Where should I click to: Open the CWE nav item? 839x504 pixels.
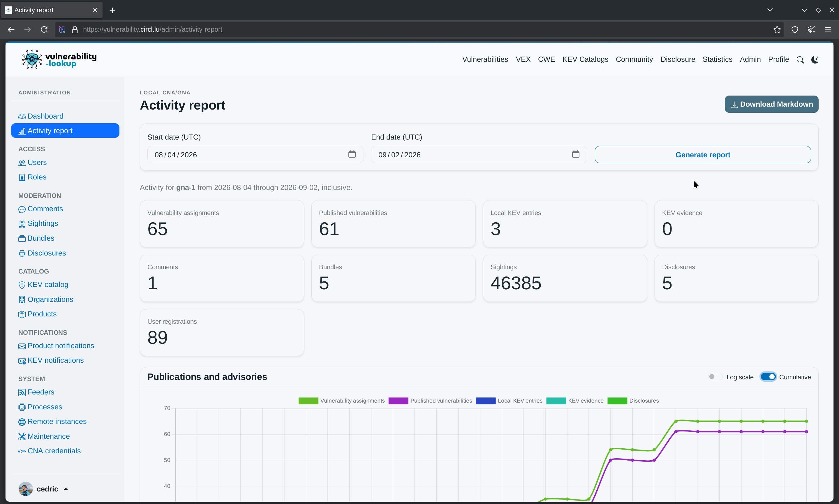546,59
